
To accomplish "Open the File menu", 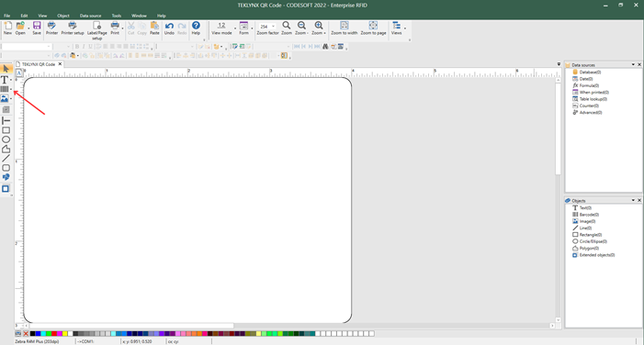I will pos(7,16).
